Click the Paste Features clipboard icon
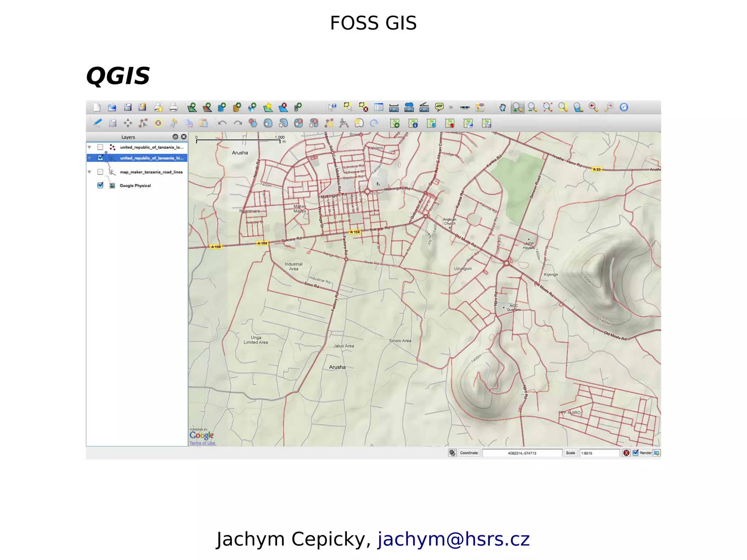The height and width of the screenshot is (560, 747). pos(204,123)
